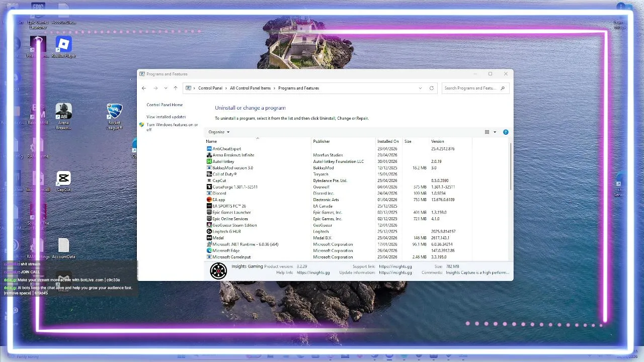Image resolution: width=644 pixels, height=362 pixels.
Task: Select the CapCut icon in program list
Action: (209, 180)
